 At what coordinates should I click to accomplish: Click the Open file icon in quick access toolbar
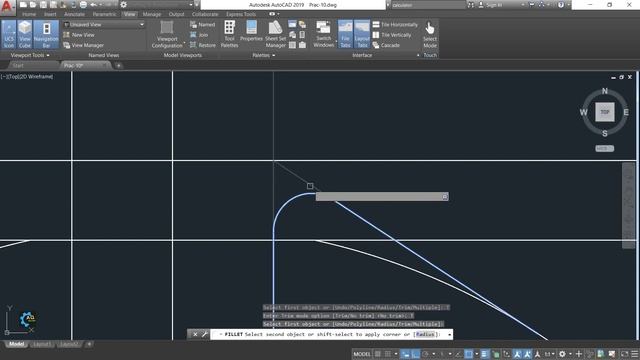click(x=33, y=5)
